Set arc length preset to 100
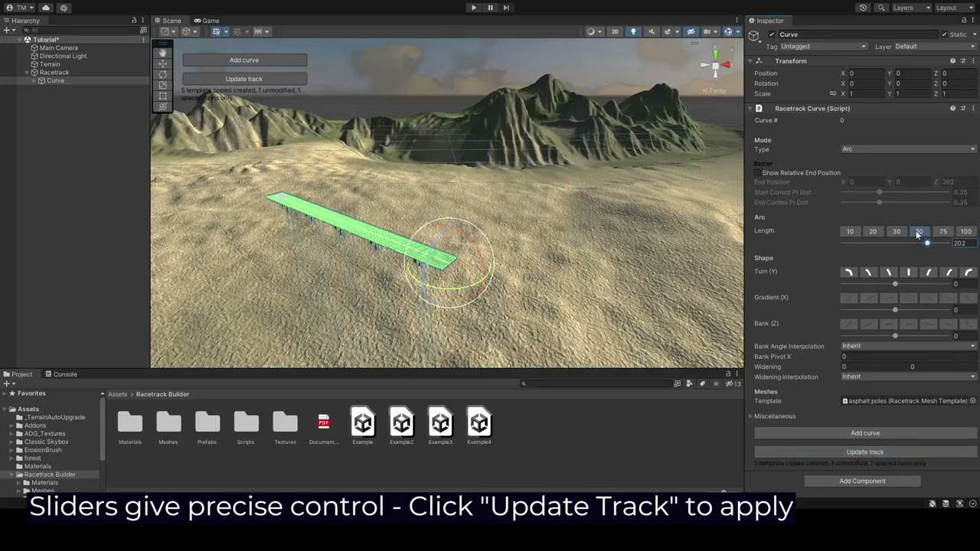The image size is (980, 551). [965, 231]
